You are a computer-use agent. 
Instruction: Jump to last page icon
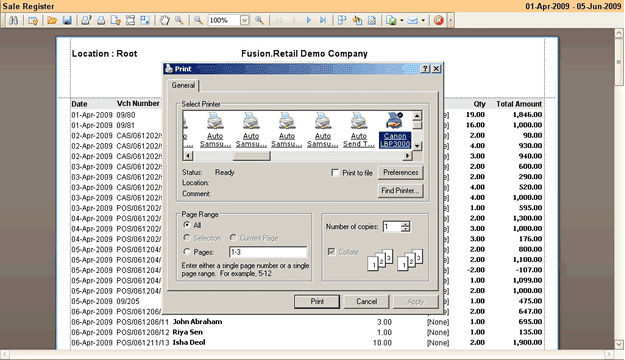pyautogui.click(x=323, y=20)
